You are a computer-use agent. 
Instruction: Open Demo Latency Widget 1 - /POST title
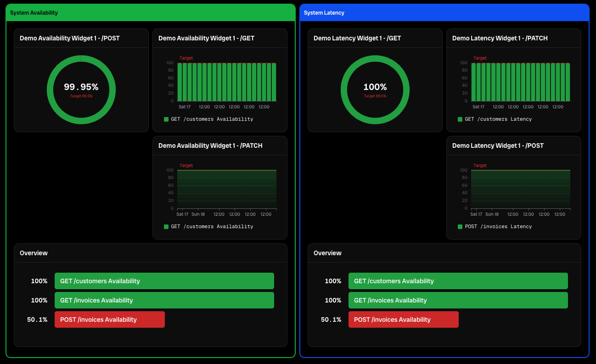coord(498,146)
